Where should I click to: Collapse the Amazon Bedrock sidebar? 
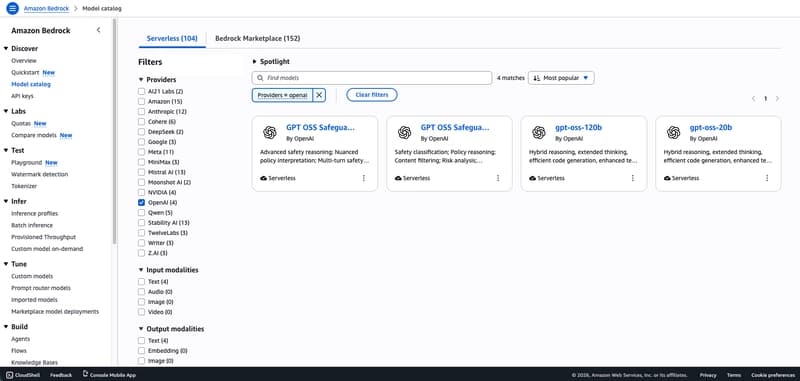(x=98, y=30)
